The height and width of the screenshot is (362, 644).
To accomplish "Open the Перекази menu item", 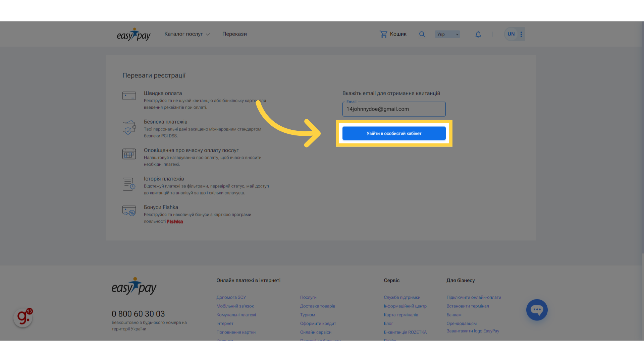I will 234,34.
